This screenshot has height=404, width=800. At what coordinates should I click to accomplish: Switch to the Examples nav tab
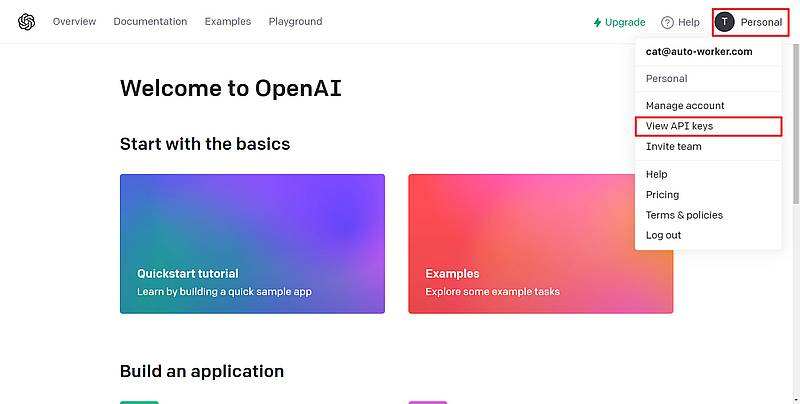(x=227, y=22)
